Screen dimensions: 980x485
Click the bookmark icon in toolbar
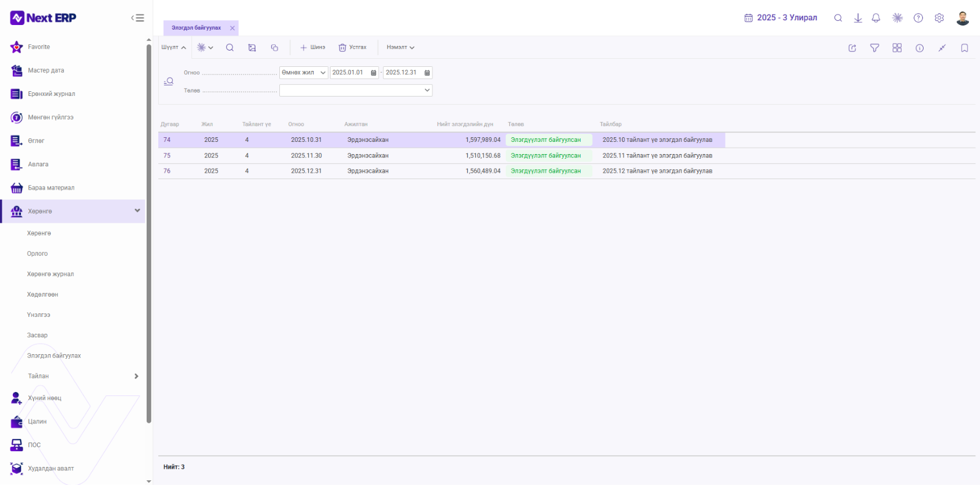pyautogui.click(x=964, y=48)
